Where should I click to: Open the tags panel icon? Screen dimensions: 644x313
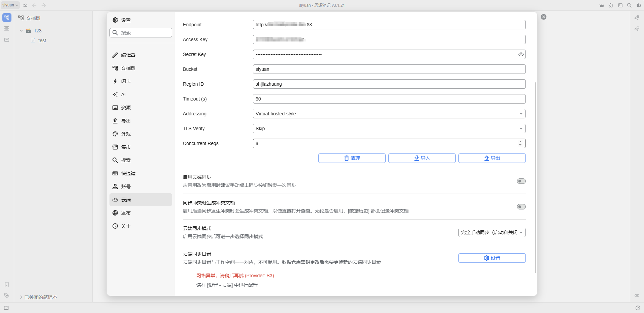click(x=7, y=295)
